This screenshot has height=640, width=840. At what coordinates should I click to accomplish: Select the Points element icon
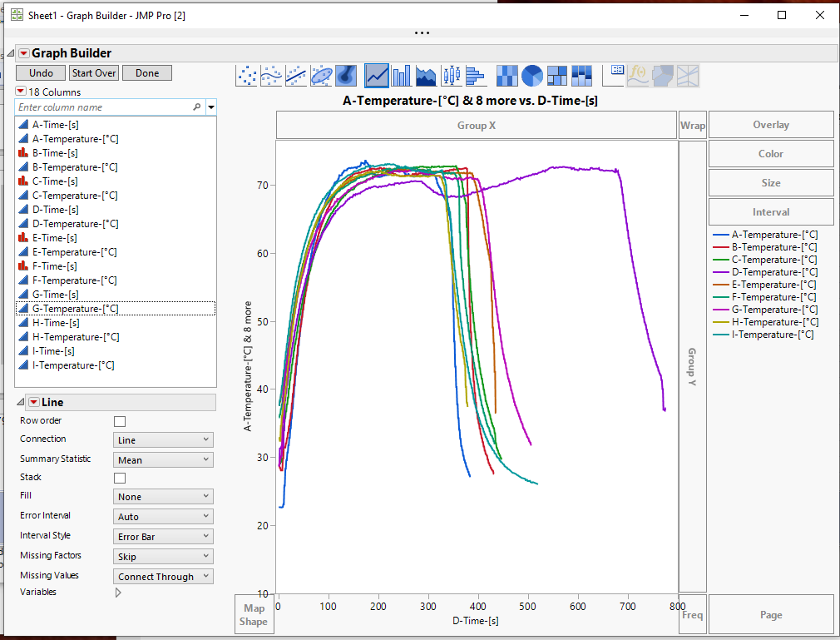pos(246,75)
